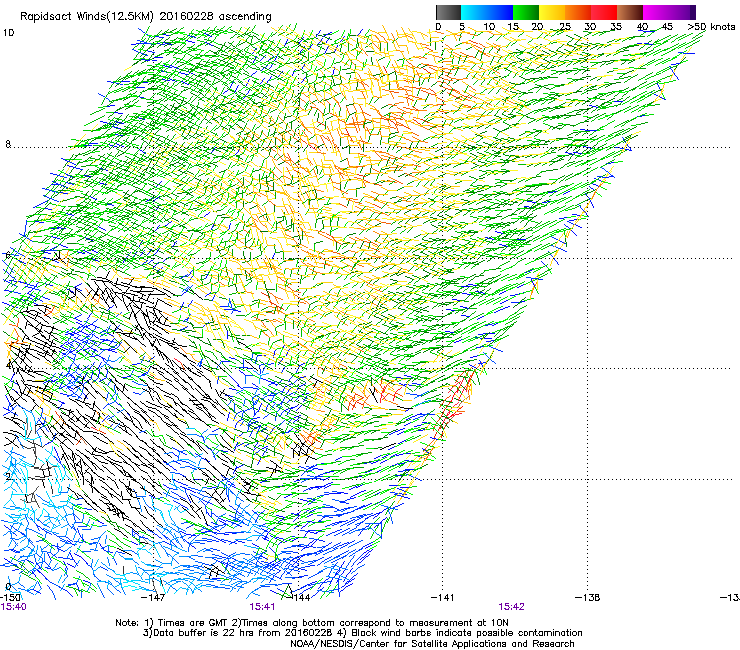
Task: Click the note line starting 'Note: 1) Times are GMT'
Action: pyautogui.click(x=311, y=623)
